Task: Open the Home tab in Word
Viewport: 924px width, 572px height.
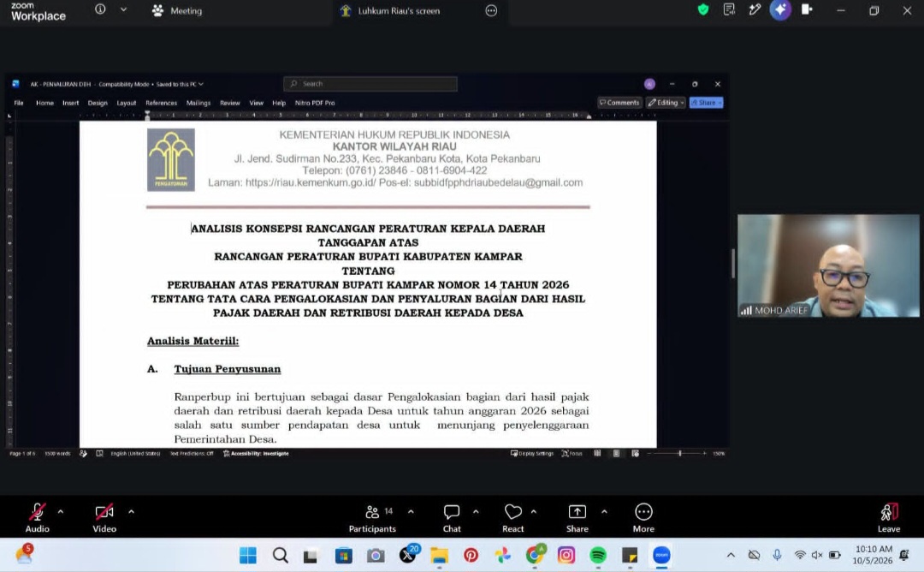Action: point(44,103)
